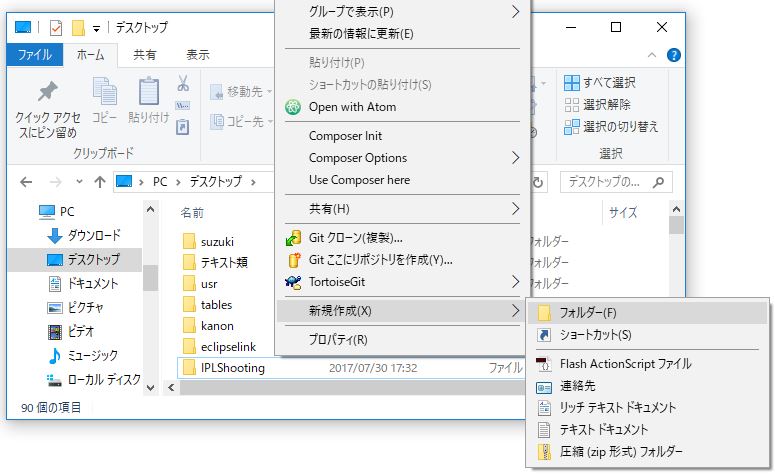Viewport: 775px width, 476px height.
Task: Switch to the 表示 ribbon tab
Action: pyautogui.click(x=198, y=54)
